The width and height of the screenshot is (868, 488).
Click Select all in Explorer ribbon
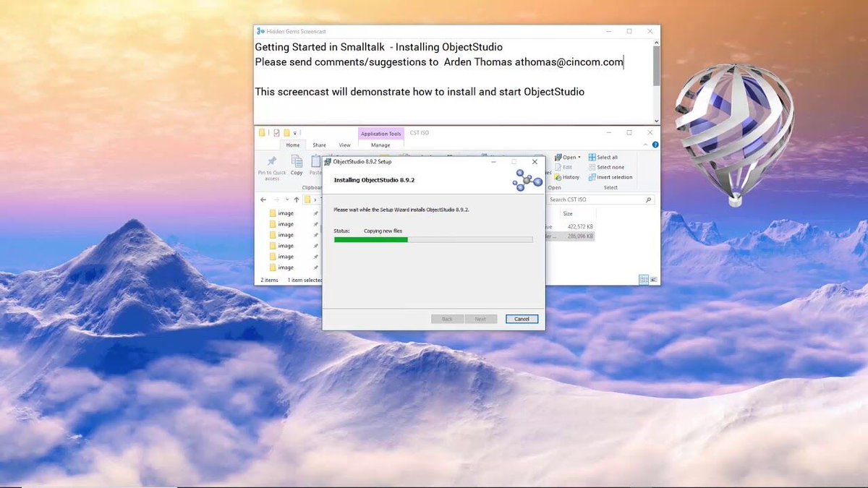click(x=603, y=157)
